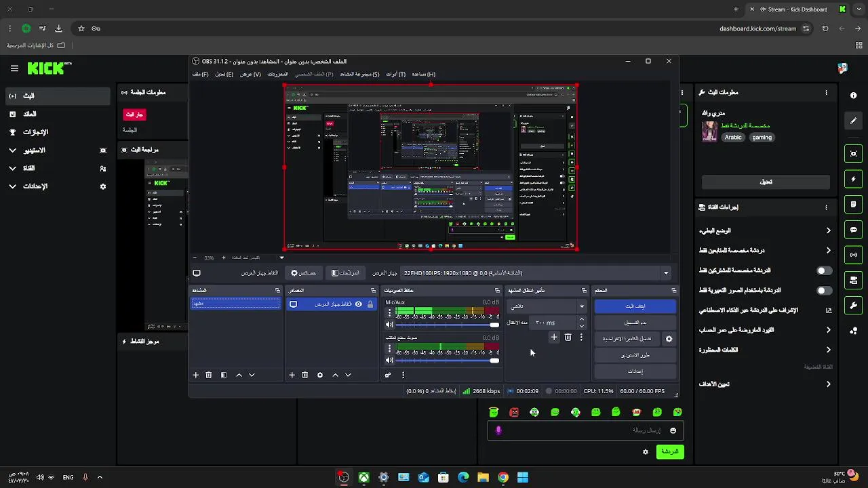The image size is (868, 488).
Task: Open display selection dropdown 22FHD100IPS
Action: coord(536,272)
